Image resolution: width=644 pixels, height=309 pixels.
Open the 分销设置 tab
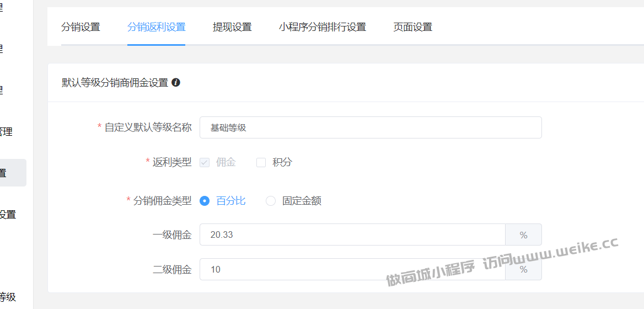point(80,28)
